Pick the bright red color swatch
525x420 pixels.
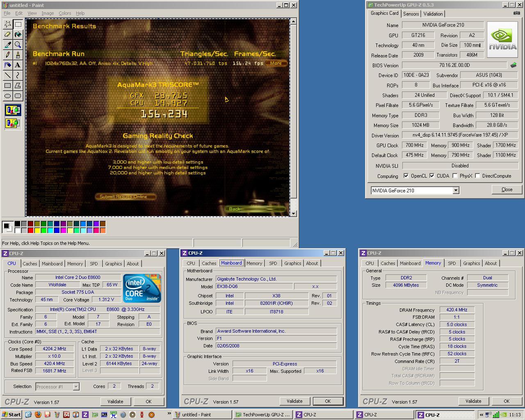pos(30,230)
